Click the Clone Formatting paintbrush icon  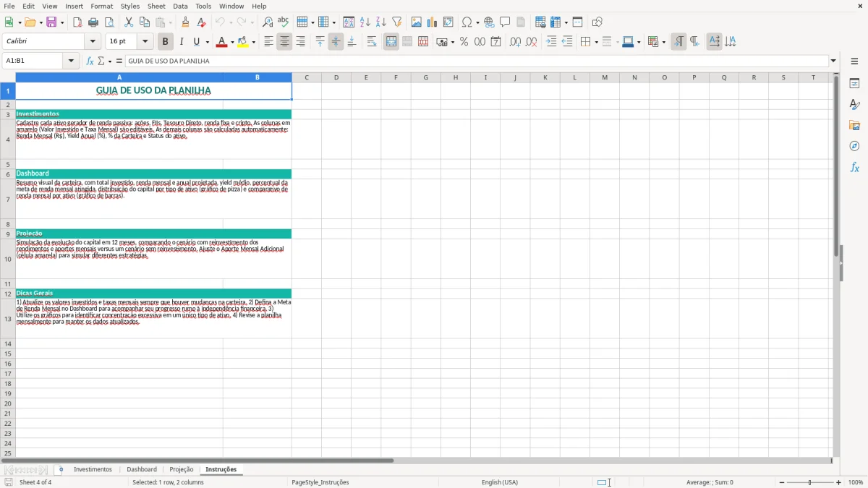pyautogui.click(x=185, y=22)
